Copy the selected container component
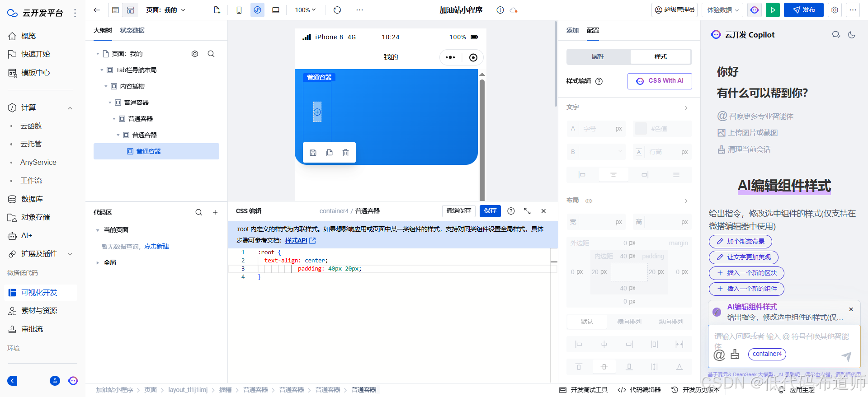 coord(329,153)
